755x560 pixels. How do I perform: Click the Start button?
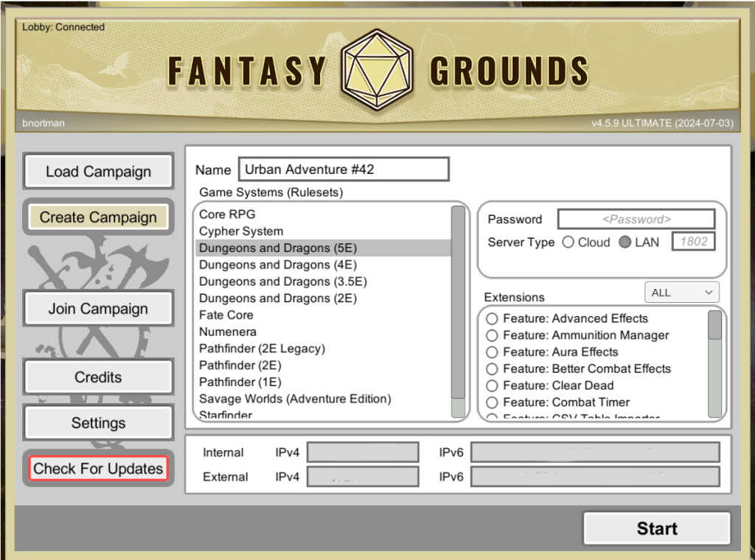point(656,528)
